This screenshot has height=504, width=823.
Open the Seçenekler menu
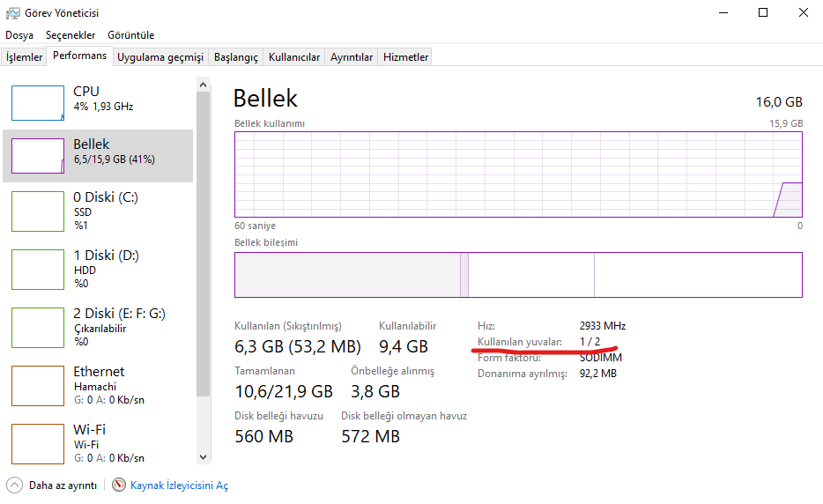(x=70, y=35)
